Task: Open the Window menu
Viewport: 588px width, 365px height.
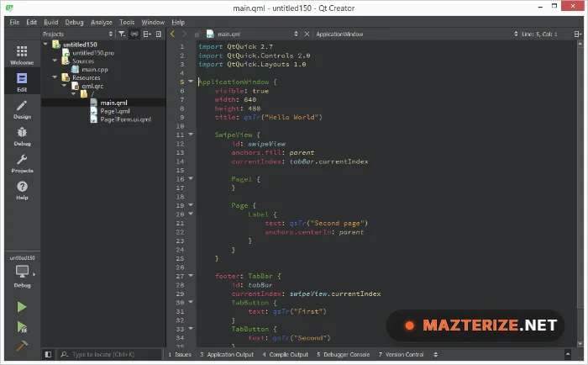Action: coord(153,22)
